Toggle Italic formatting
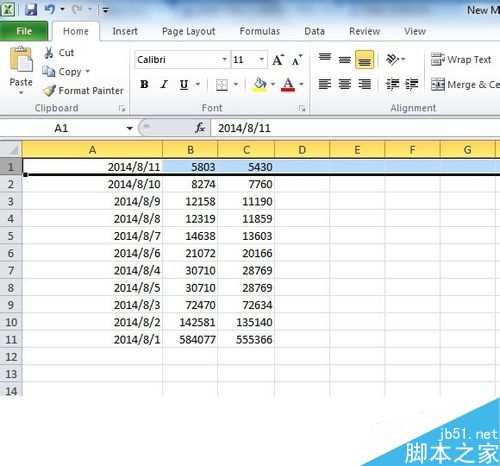The image size is (500, 466). (x=164, y=84)
